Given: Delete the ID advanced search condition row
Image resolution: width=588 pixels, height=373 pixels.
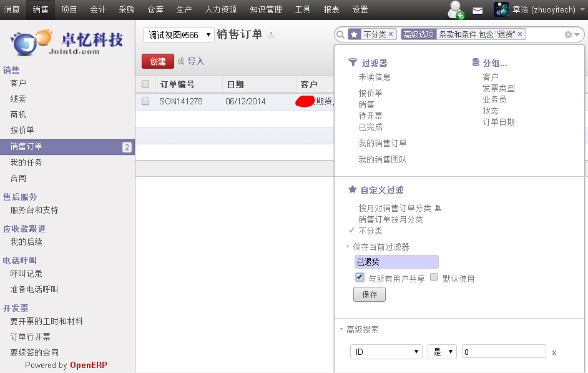Looking at the screenshot, I should [x=554, y=352].
